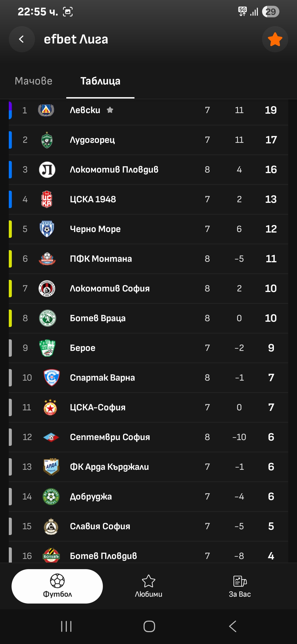The width and height of the screenshot is (297, 644).
Task: Click the Левски team crest
Action: point(46,110)
